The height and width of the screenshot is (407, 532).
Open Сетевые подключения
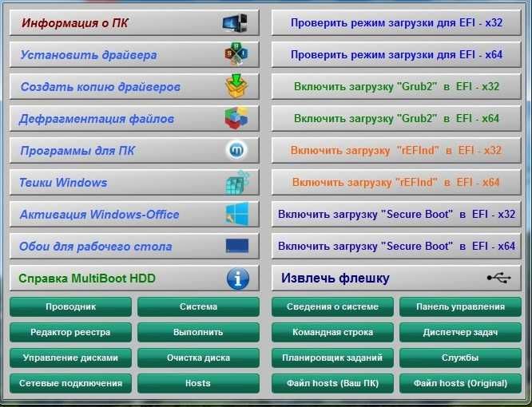[70, 383]
